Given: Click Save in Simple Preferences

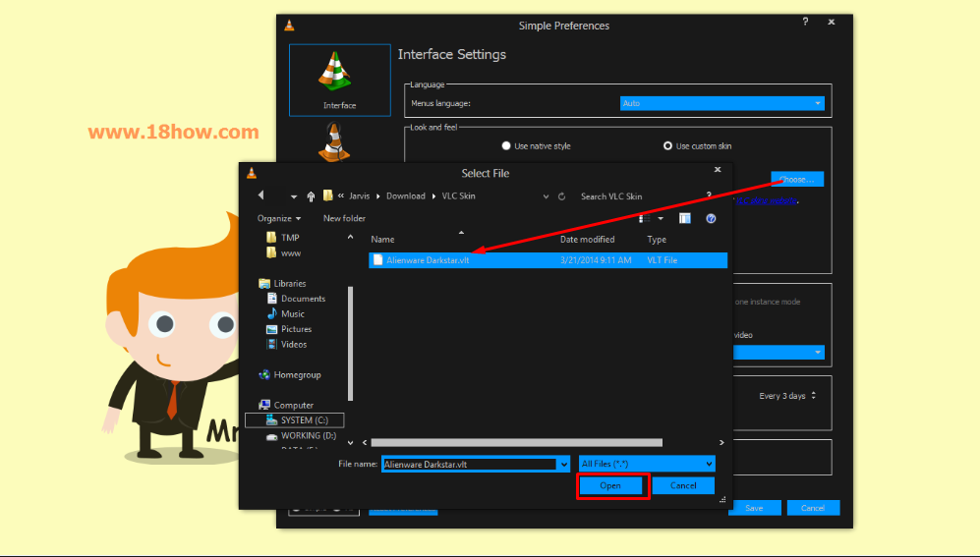Looking at the screenshot, I should tap(754, 508).
